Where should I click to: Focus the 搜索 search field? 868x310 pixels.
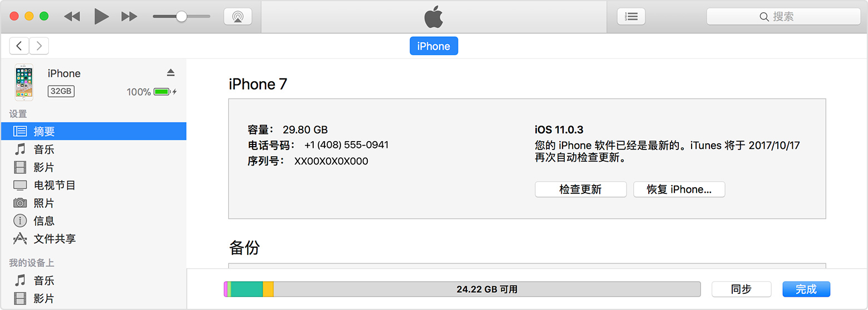[783, 17]
